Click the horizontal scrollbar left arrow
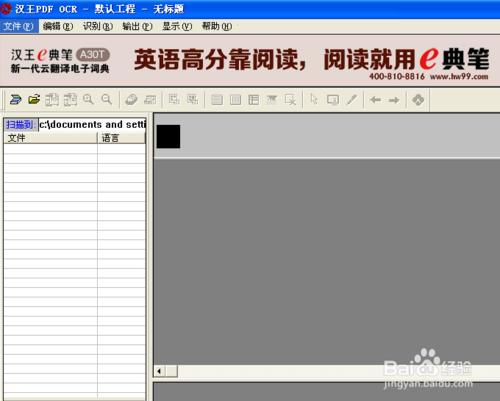 pos(159,371)
